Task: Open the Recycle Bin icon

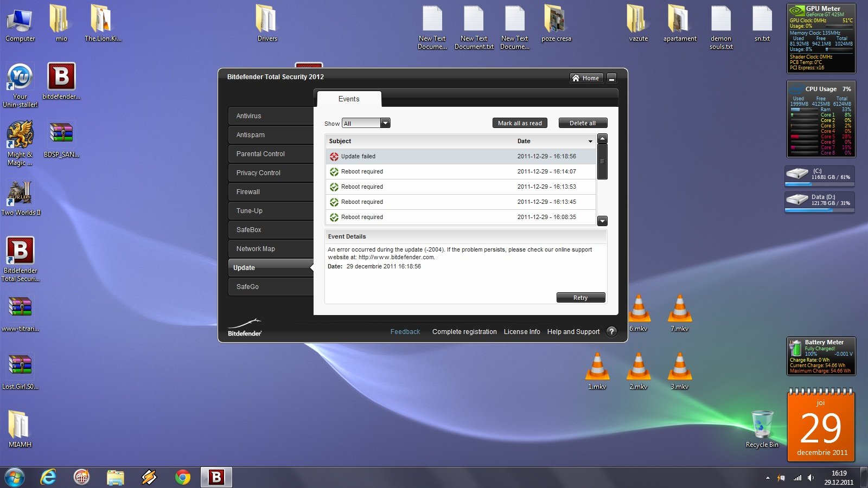Action: point(762,429)
